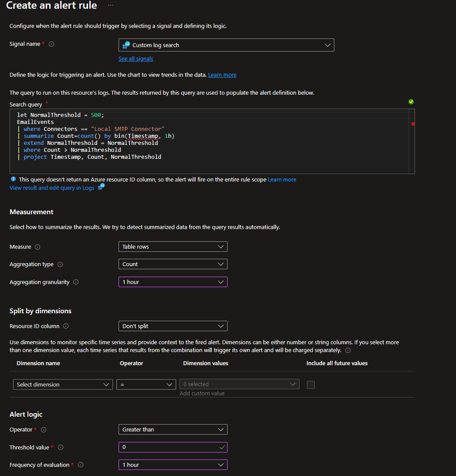The image size is (456, 476).
Task: Click the green validation checkmark above the query box
Action: point(410,102)
